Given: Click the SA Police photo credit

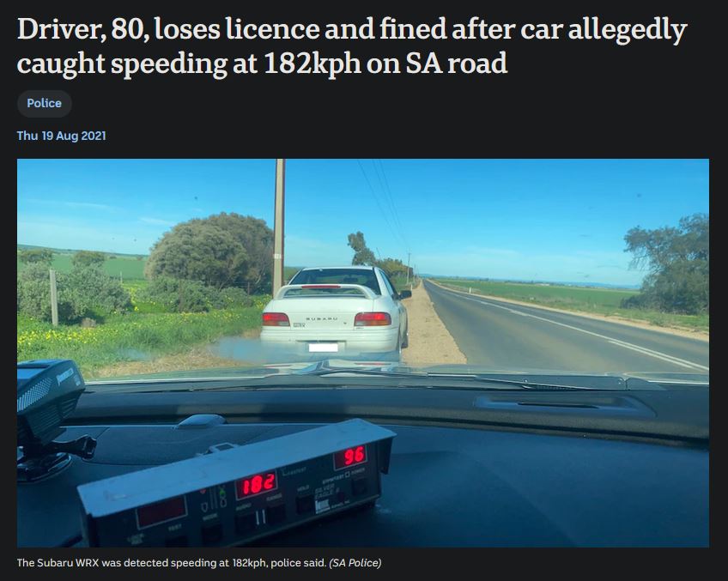Looking at the screenshot, I should 355,562.
